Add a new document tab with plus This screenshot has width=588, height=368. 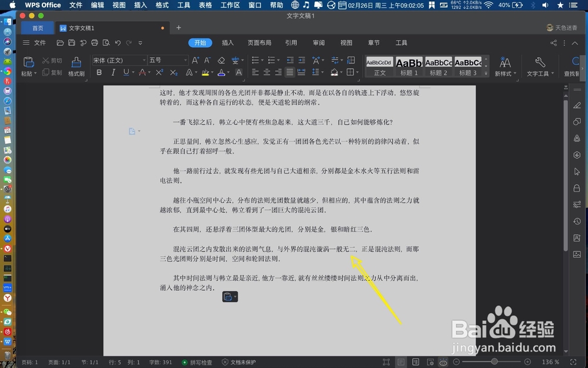pos(179,28)
